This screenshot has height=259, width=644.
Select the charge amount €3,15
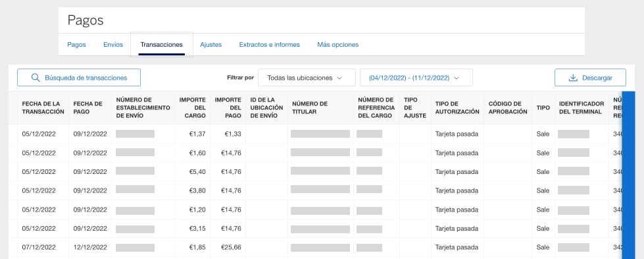[197, 229]
